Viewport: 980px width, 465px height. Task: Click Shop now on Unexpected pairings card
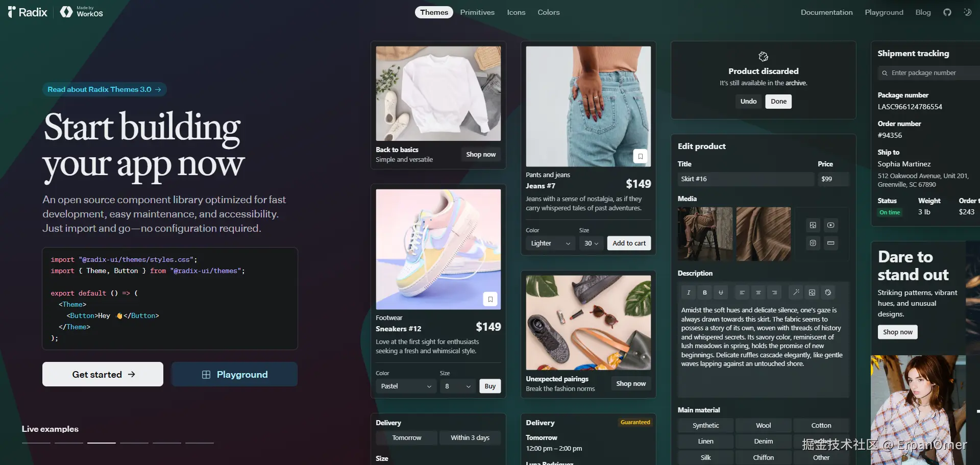pyautogui.click(x=631, y=384)
